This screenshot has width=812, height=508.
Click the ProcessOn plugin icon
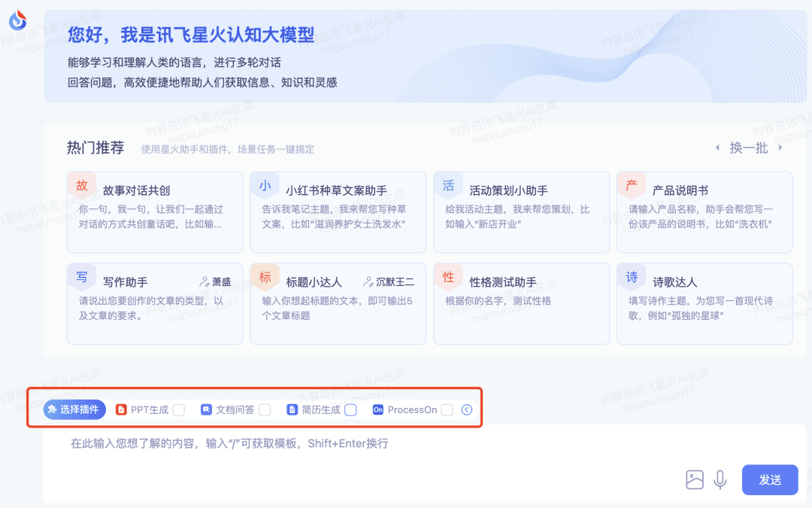[378, 409]
